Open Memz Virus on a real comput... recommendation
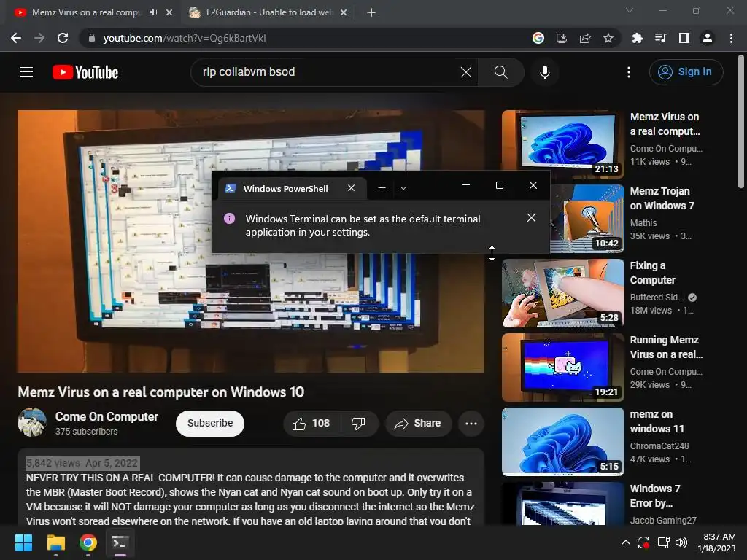 [665, 124]
